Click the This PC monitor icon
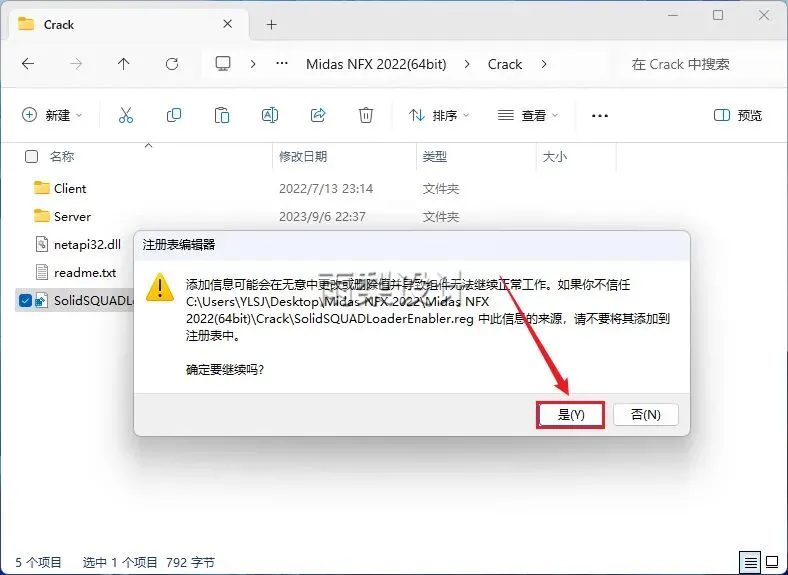788x575 pixels. click(x=223, y=64)
